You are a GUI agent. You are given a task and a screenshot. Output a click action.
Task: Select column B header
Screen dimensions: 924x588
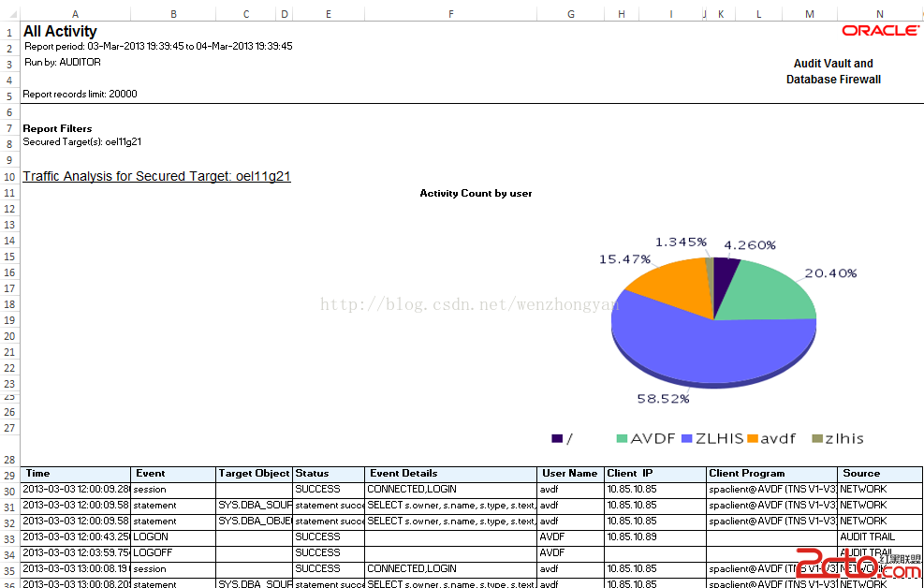pyautogui.click(x=173, y=13)
